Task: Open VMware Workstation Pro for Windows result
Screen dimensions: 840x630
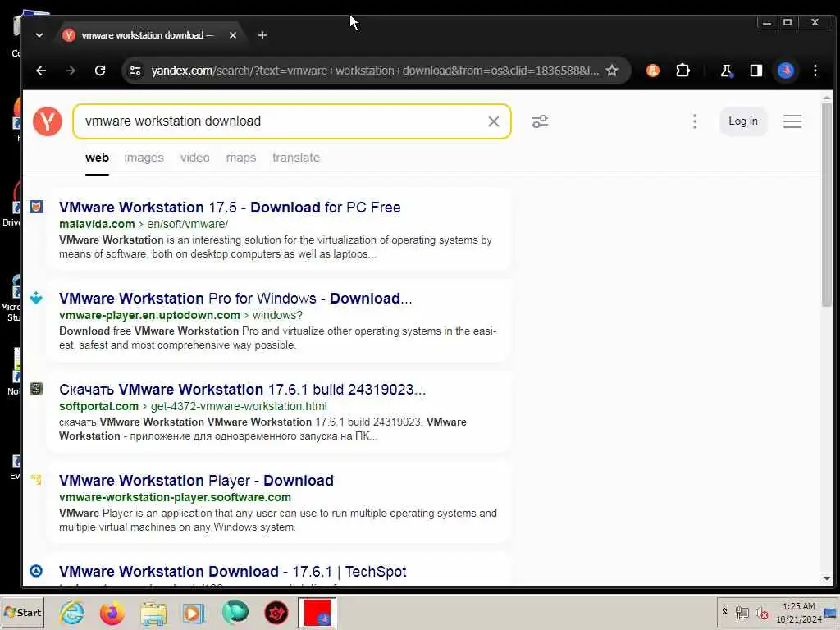Action: [235, 299]
